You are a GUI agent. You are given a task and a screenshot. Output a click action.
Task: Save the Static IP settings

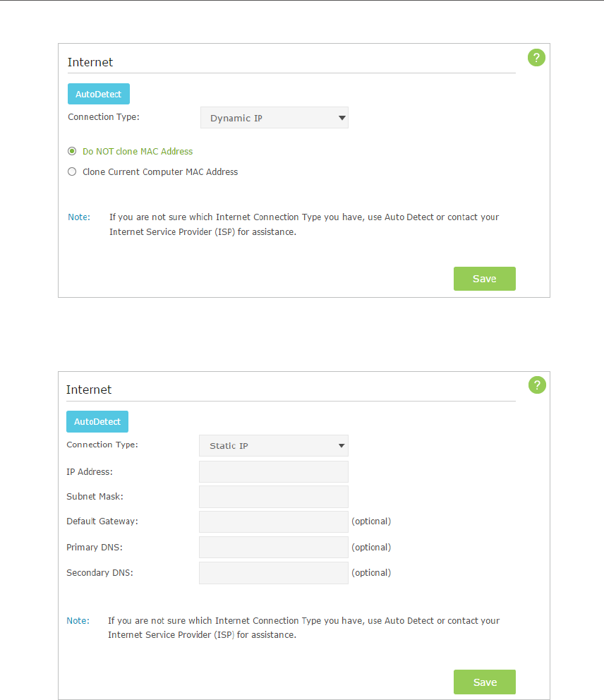click(484, 682)
